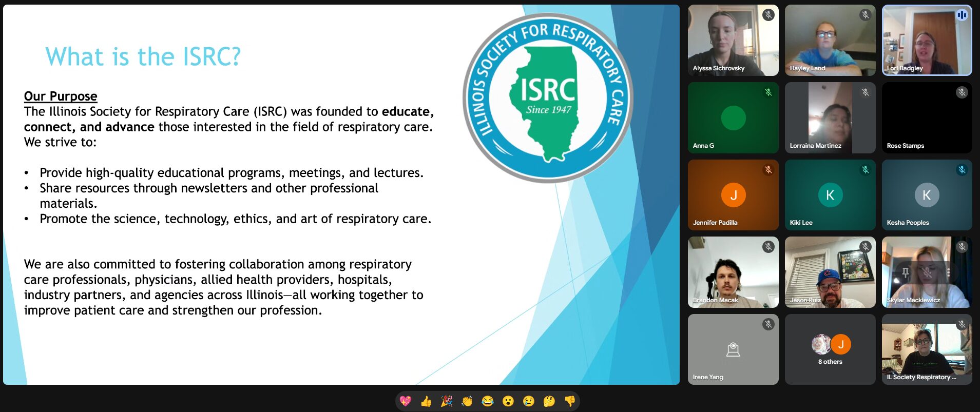Send the thumbs up reaction
This screenshot has height=412, width=980.
point(426,401)
